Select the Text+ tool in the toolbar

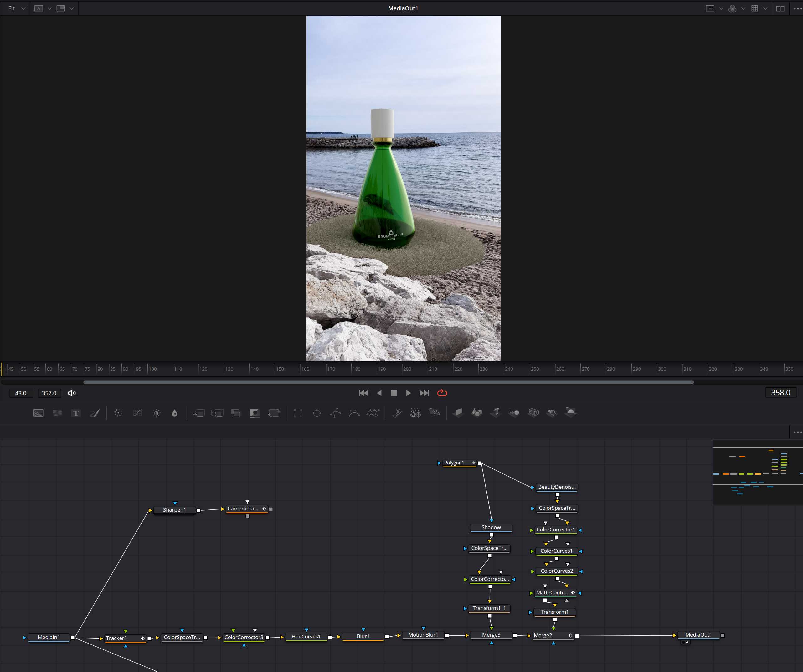(76, 413)
